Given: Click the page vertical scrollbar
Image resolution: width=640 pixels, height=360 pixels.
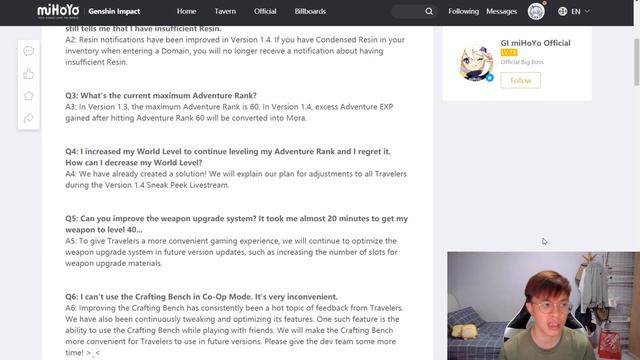Looking at the screenshot, I should (x=636, y=62).
